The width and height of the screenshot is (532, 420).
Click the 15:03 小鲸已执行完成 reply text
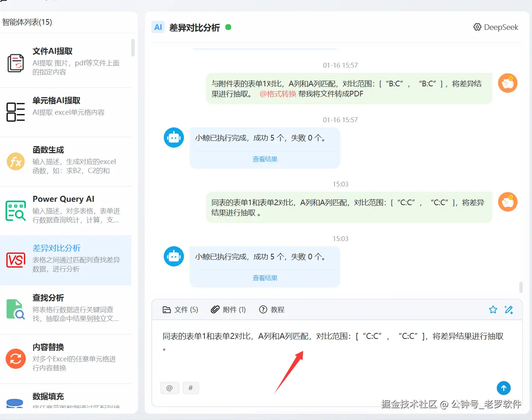coord(261,257)
